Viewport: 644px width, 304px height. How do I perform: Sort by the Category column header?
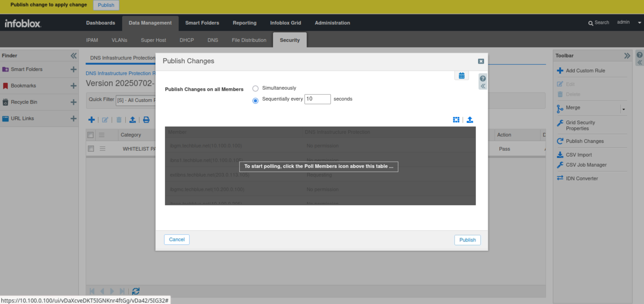tap(131, 135)
